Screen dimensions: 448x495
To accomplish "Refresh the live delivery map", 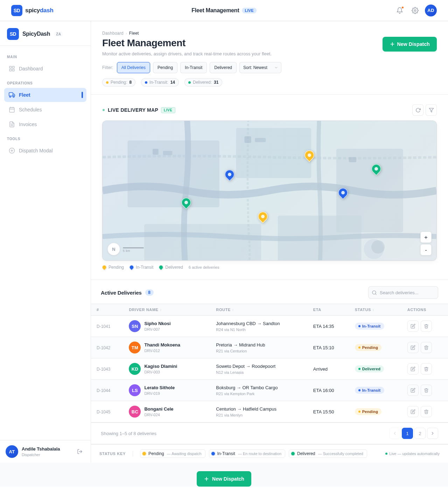I will [418, 110].
